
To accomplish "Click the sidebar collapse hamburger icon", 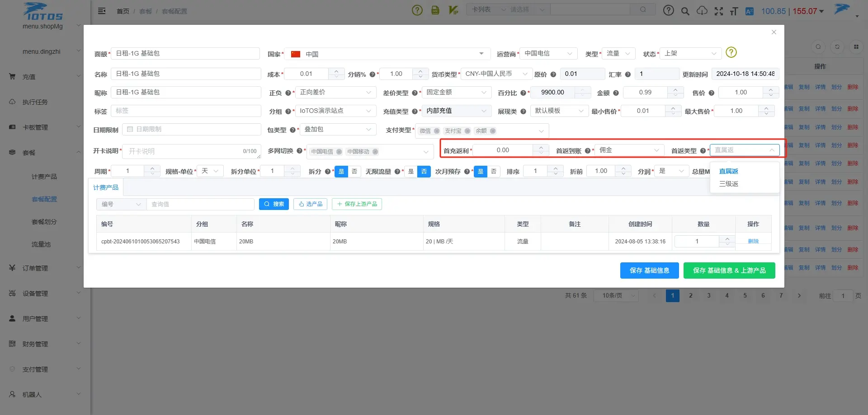I will click(102, 11).
